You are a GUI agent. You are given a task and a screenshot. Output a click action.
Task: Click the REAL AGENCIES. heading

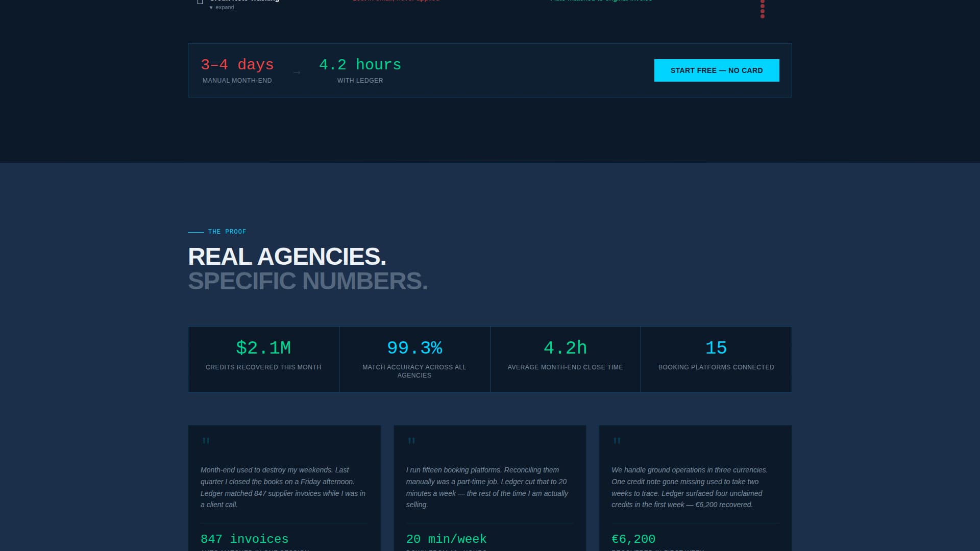[x=287, y=257]
